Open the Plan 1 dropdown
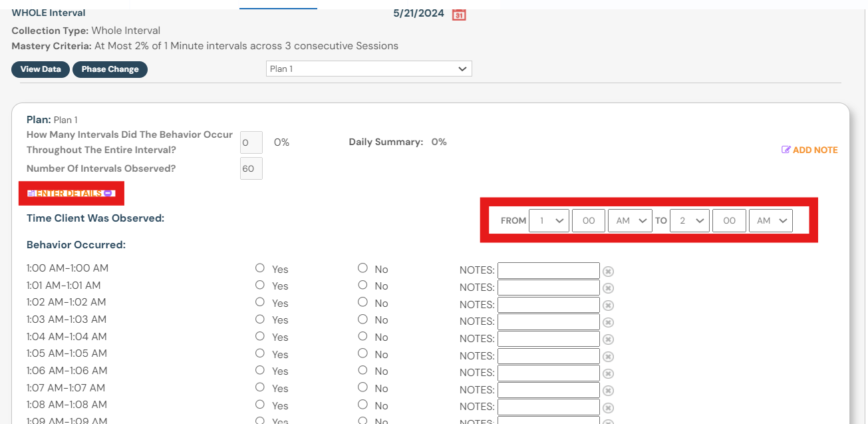 (368, 69)
